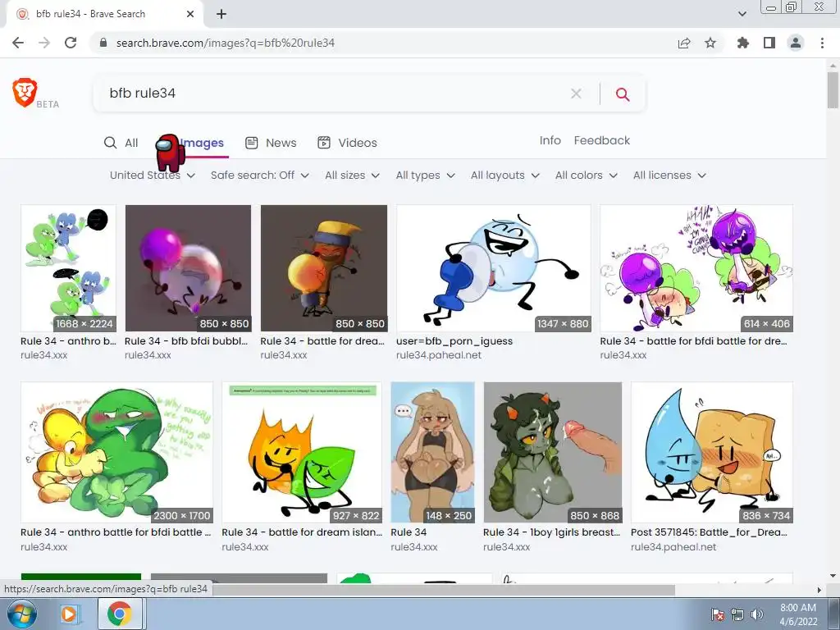Viewport: 840px width, 630px height.
Task: Click the taskbar clock showing 8:00 AM
Action: pyautogui.click(x=798, y=614)
